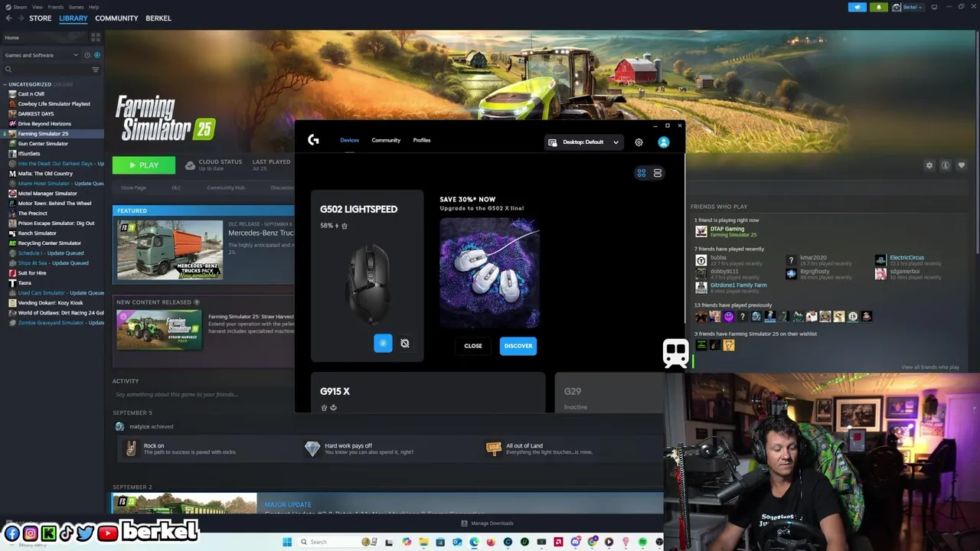Select Gun Center Simulator in the library

click(x=43, y=144)
